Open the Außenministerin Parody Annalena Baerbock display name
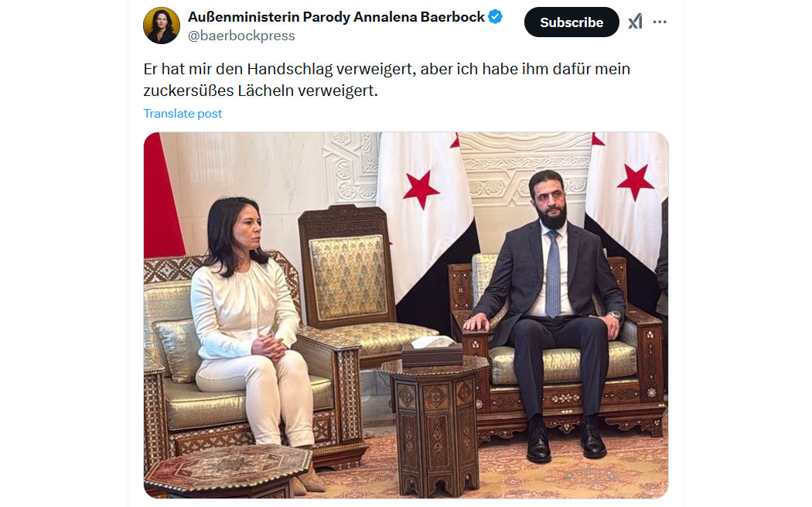Image resolution: width=812 pixels, height=507 pixels. click(336, 16)
